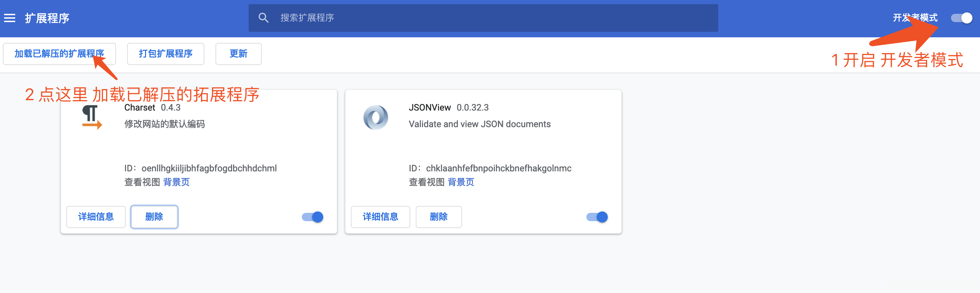Open Charset 背景页 link

[176, 182]
